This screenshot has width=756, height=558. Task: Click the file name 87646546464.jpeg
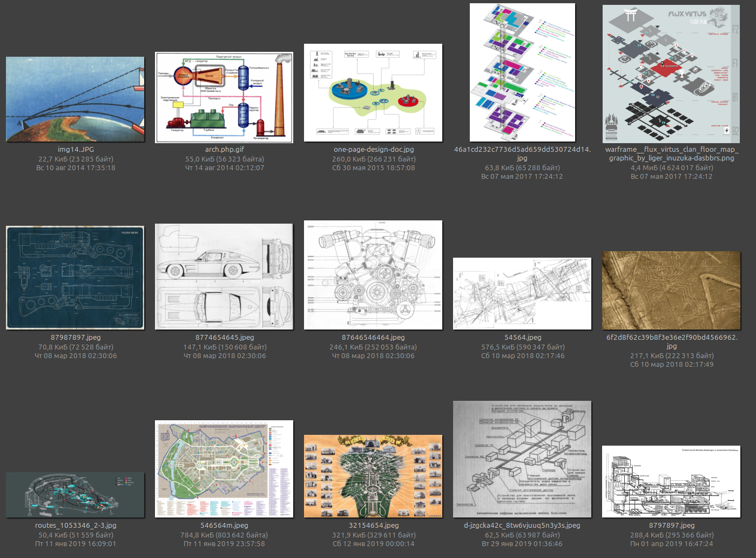tap(373, 338)
